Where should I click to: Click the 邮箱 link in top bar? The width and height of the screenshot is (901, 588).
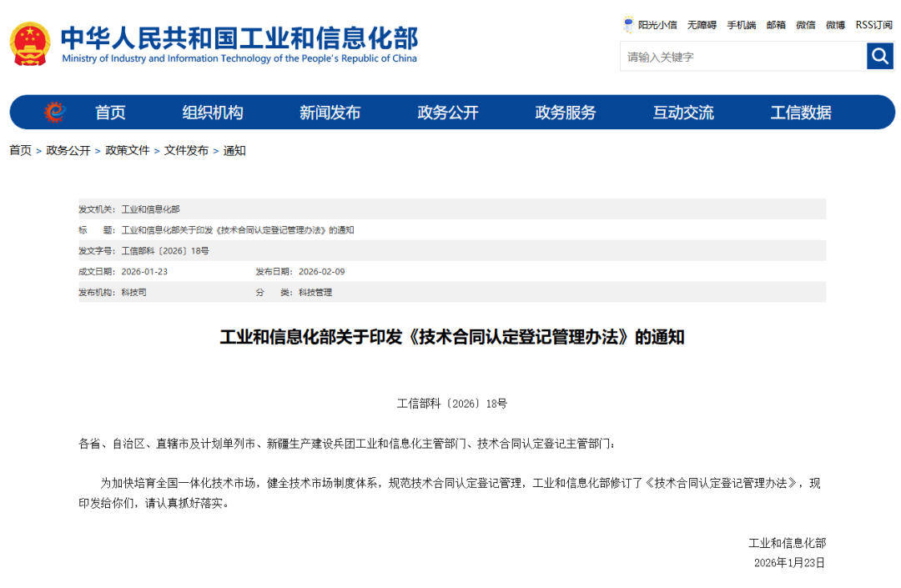776,25
